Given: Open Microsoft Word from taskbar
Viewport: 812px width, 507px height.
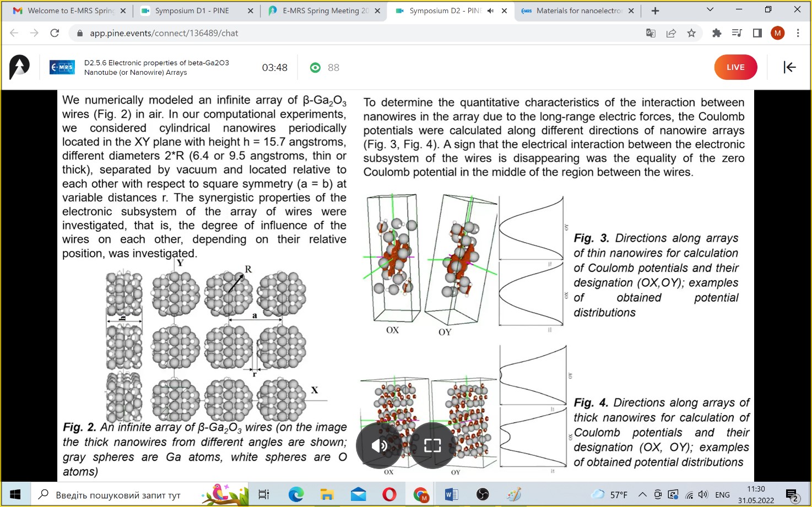Looking at the screenshot, I should pyautogui.click(x=452, y=494).
